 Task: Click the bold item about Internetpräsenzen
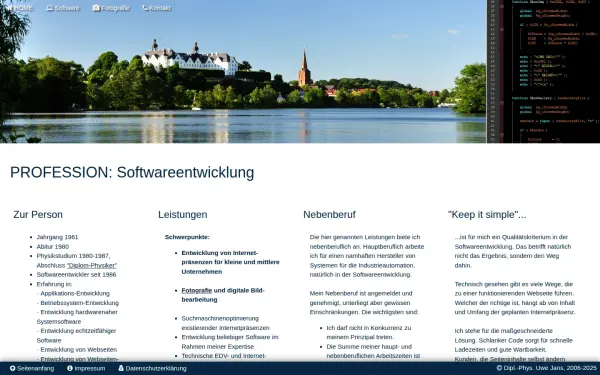click(230, 262)
